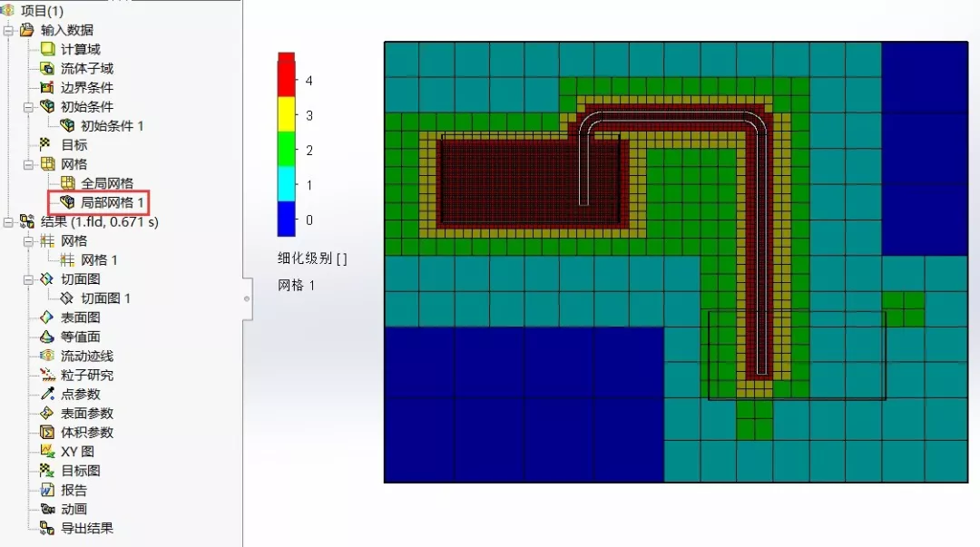Image resolution: width=980 pixels, height=547 pixels.
Task: Collapse the 初始条件 tree node
Action: (x=28, y=106)
